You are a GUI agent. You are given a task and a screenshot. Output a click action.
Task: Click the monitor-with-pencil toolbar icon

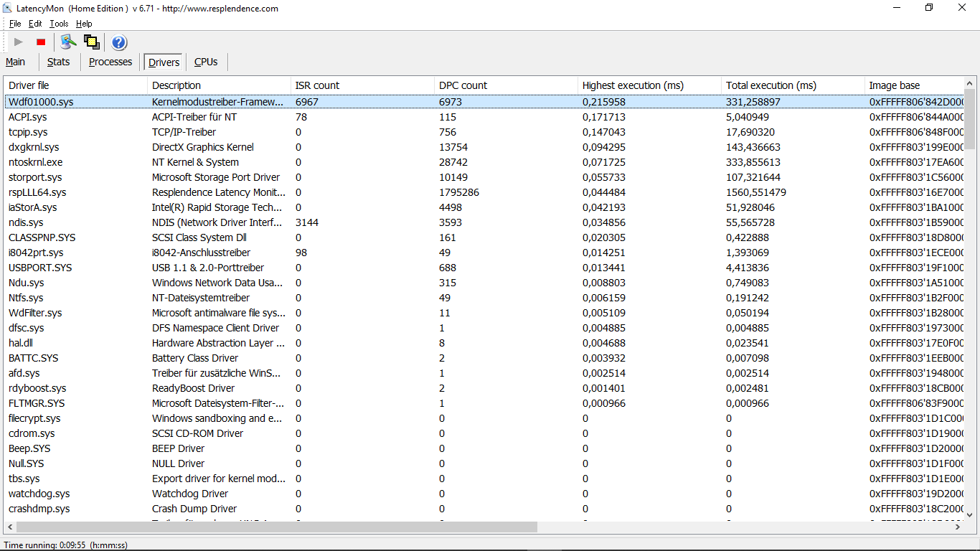pyautogui.click(x=68, y=42)
